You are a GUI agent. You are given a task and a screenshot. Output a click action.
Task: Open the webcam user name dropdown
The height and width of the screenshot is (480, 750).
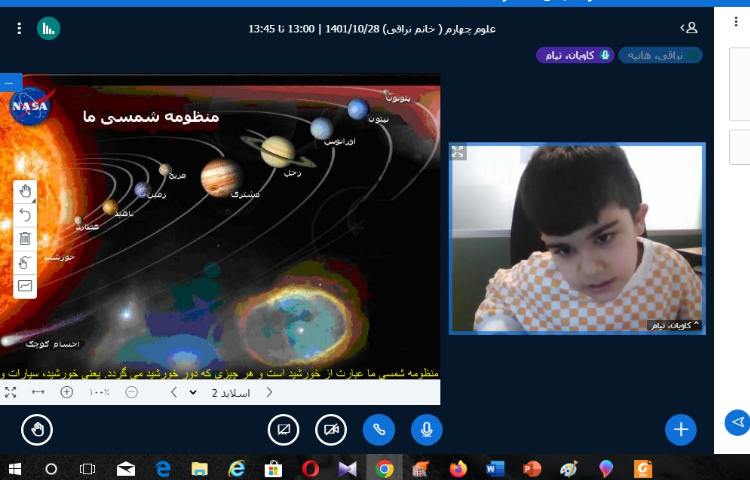[676, 325]
